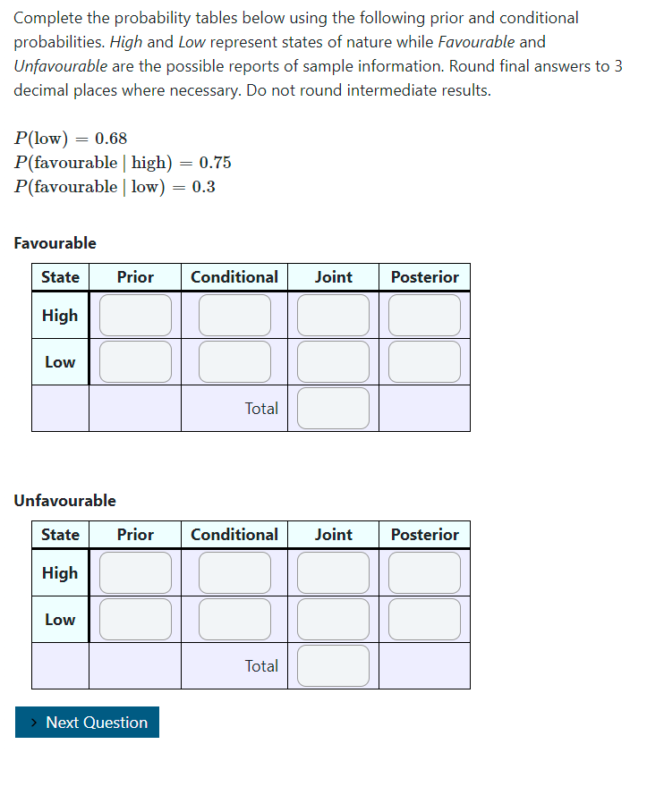Screen dimensions: 664x812
Task: Click the Posterior field for Low under Favourable
Action: [424, 361]
